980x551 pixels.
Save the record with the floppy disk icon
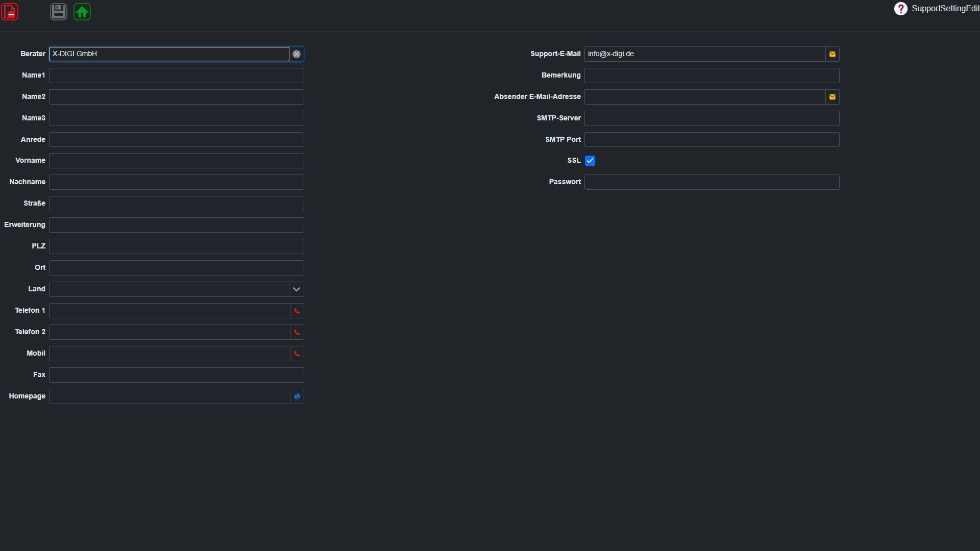[59, 12]
